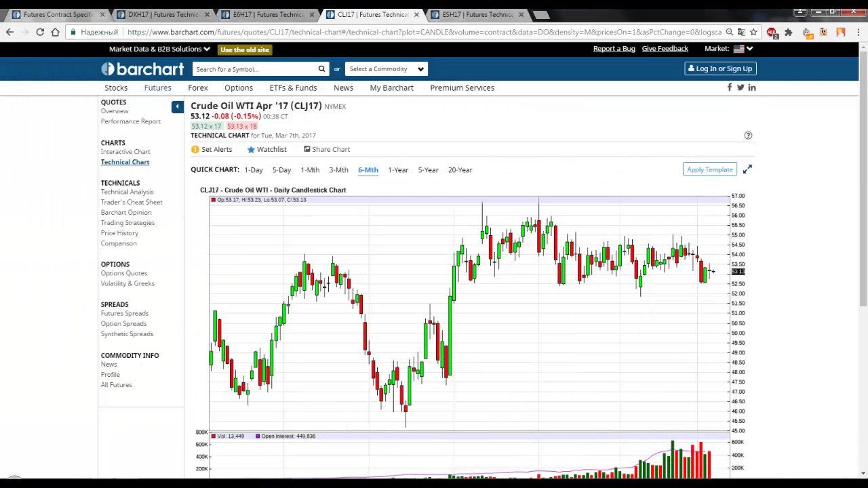
Task: Open Volatility & Greeks link
Action: click(127, 283)
